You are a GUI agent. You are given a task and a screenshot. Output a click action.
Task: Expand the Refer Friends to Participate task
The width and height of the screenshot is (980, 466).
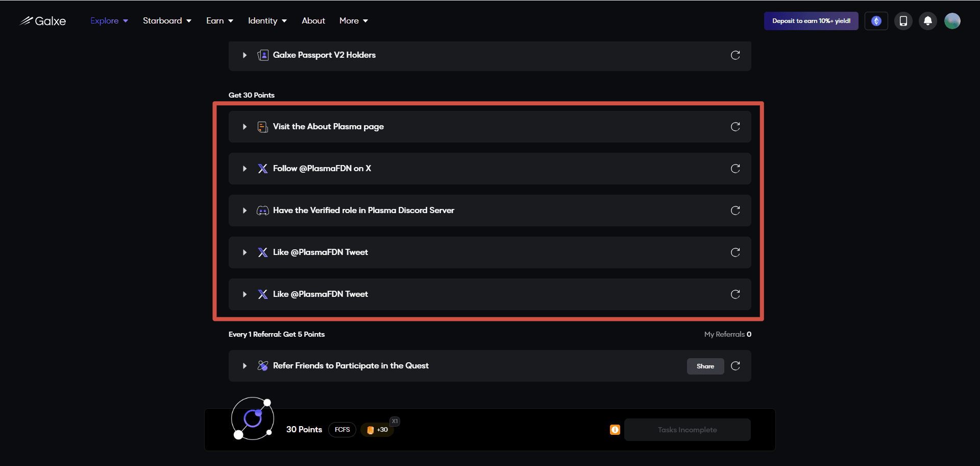pos(244,366)
